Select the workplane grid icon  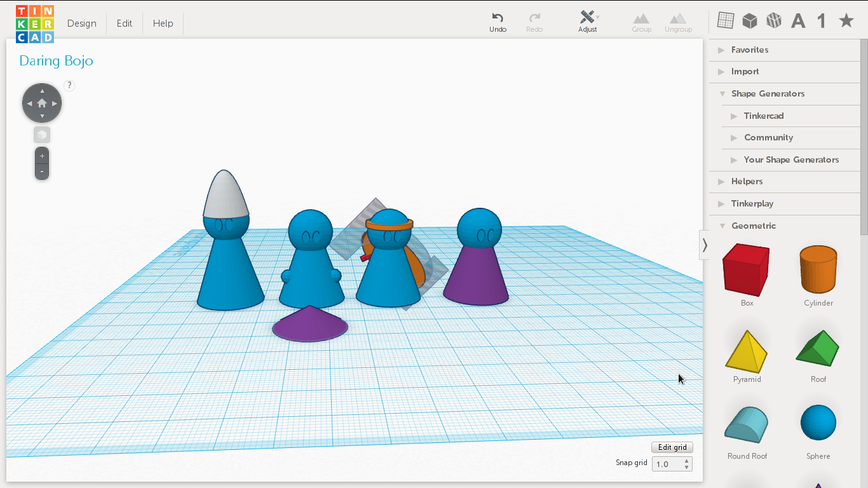[x=725, y=21]
